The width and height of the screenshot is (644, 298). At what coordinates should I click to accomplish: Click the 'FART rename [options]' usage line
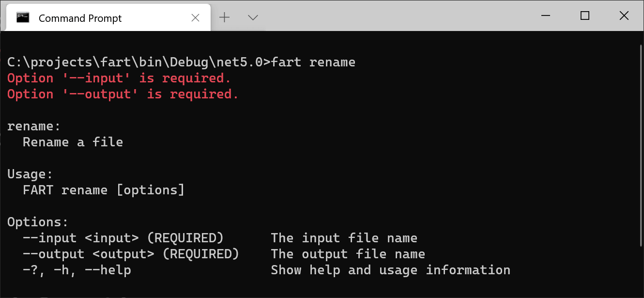pyautogui.click(x=103, y=190)
